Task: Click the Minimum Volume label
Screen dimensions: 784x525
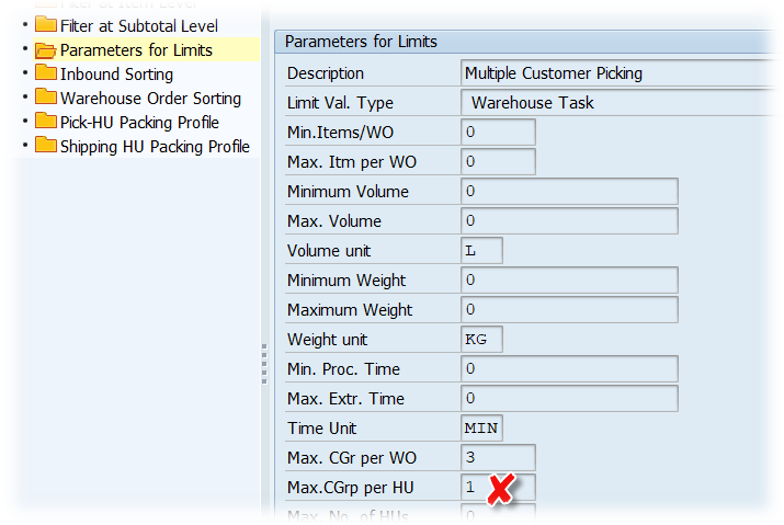Action: (348, 192)
